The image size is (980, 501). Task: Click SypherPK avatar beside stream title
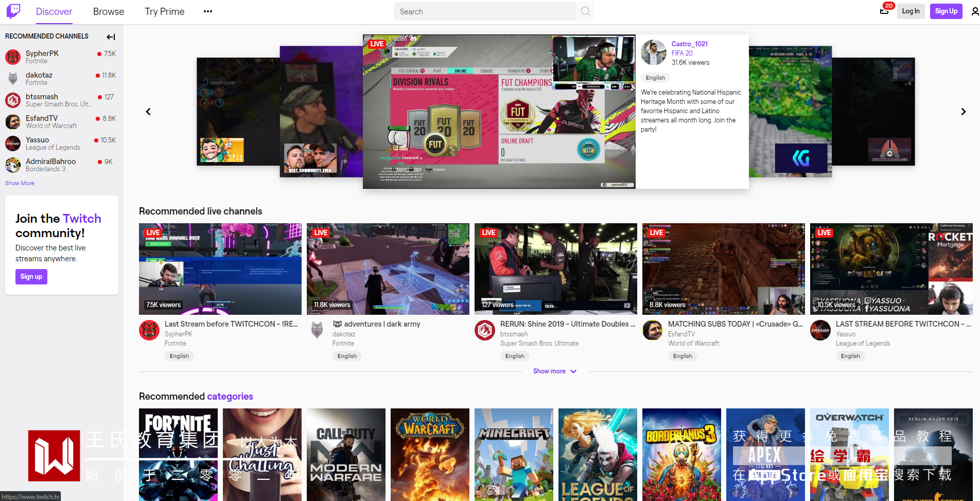(x=149, y=330)
